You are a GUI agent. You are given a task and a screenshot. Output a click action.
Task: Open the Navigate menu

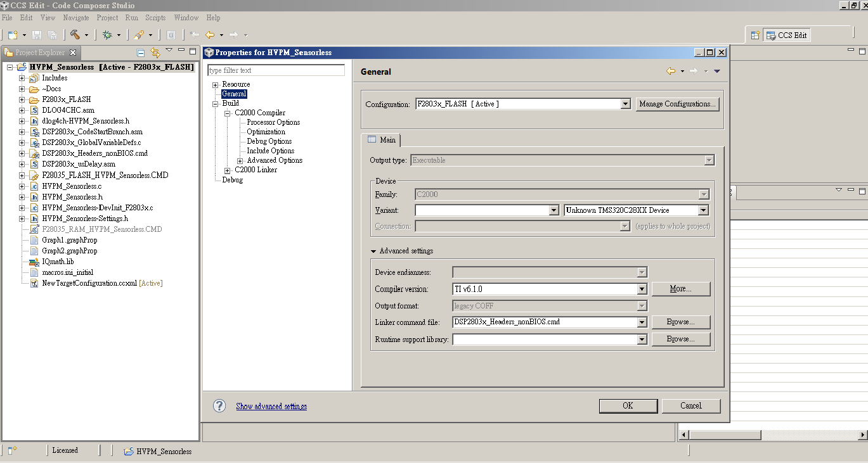(x=76, y=18)
